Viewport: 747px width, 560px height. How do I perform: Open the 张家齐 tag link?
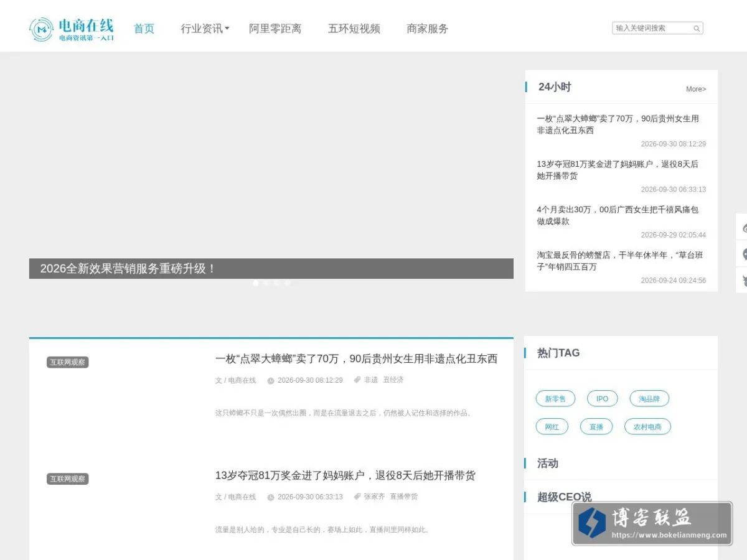pyautogui.click(x=375, y=497)
